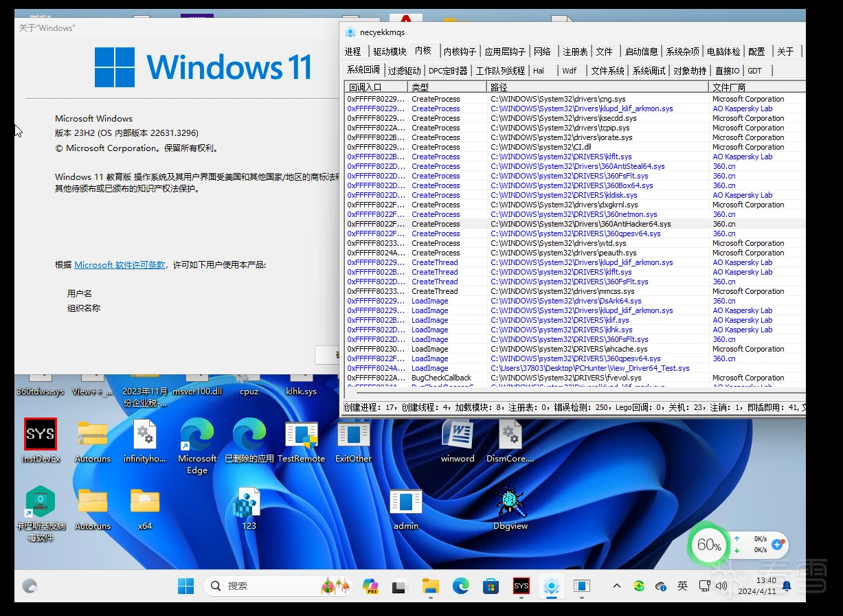Open the 应用层钩子 tab

(505, 52)
